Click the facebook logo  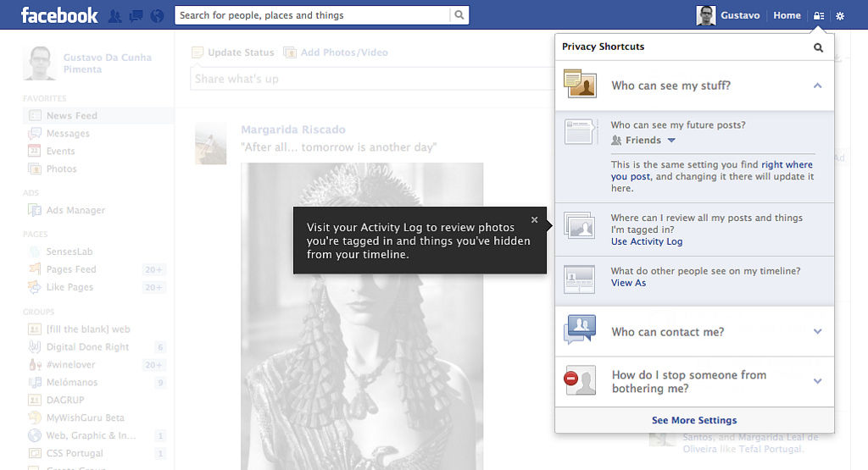(59, 15)
